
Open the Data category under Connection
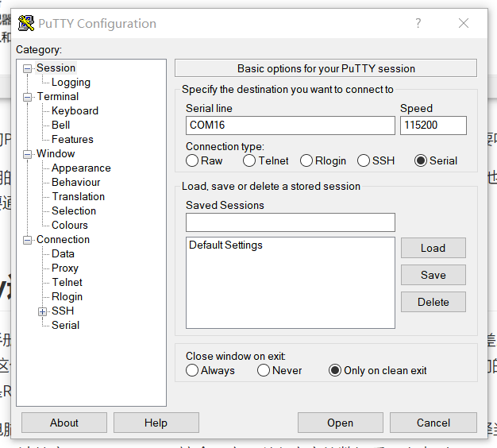coord(63,253)
